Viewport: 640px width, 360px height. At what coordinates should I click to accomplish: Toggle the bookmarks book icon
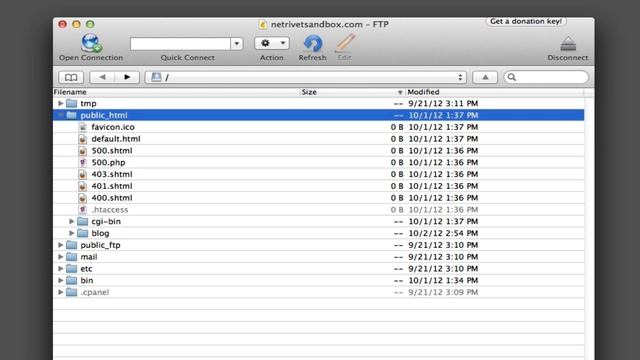(71, 77)
